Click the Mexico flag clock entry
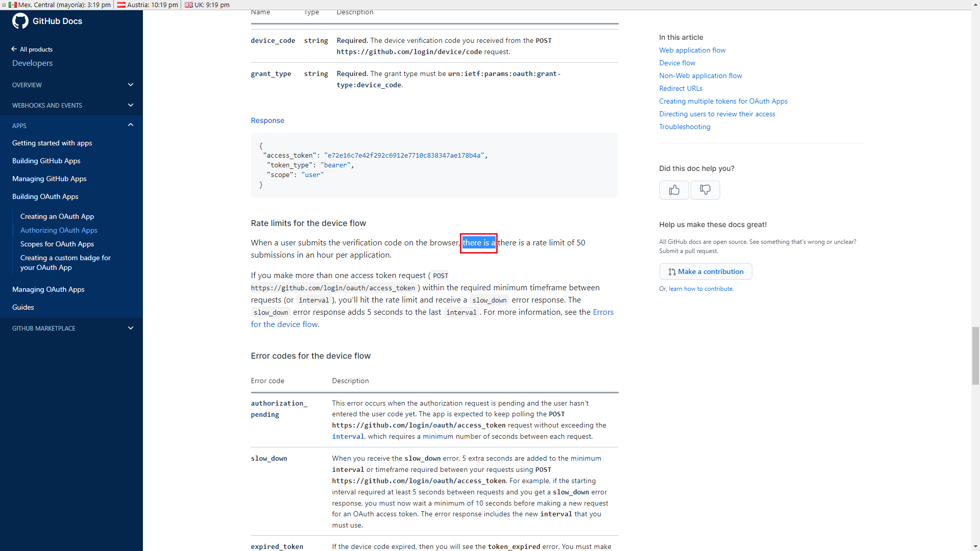The width and height of the screenshot is (980, 551). tap(60, 5)
